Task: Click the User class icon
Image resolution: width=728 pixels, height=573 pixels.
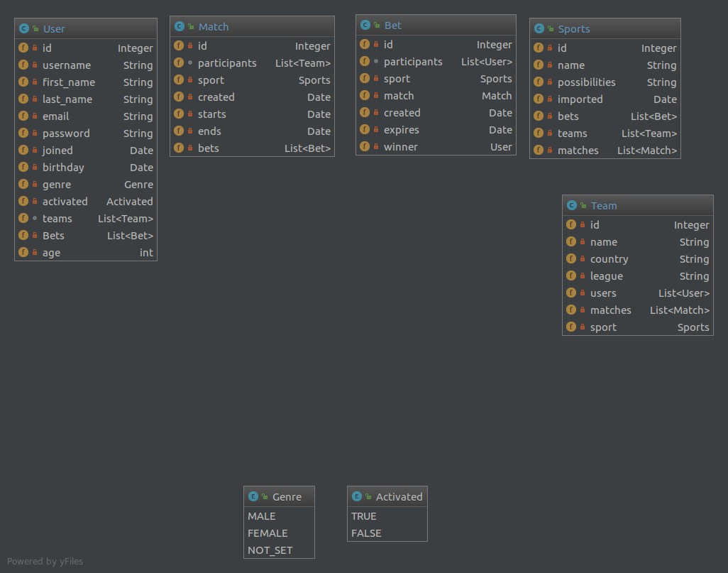Action: pos(23,29)
